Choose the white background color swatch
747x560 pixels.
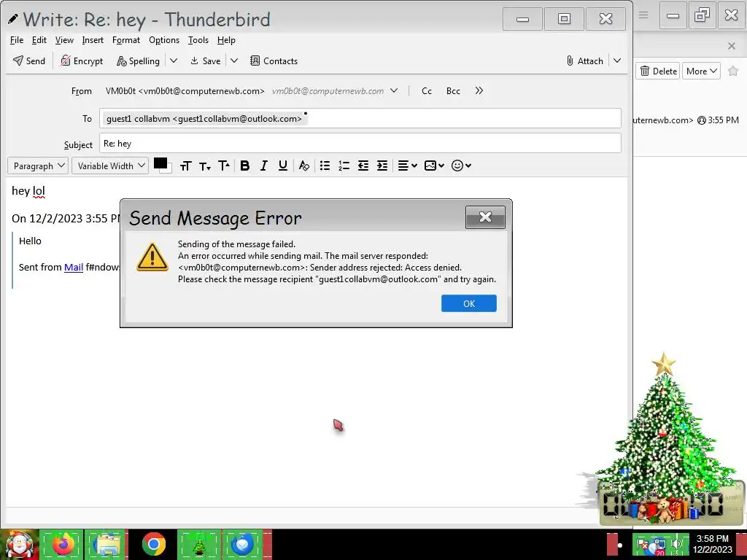coord(169,170)
